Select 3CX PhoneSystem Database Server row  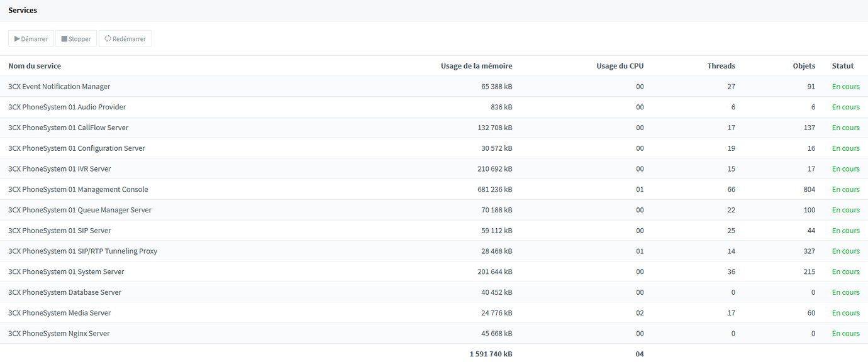coord(65,293)
